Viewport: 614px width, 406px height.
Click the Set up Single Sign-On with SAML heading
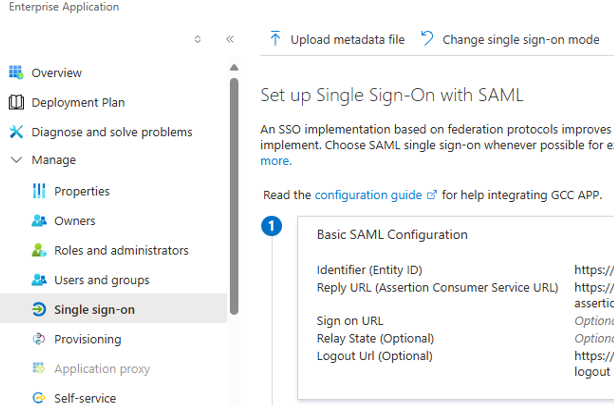[x=392, y=95]
